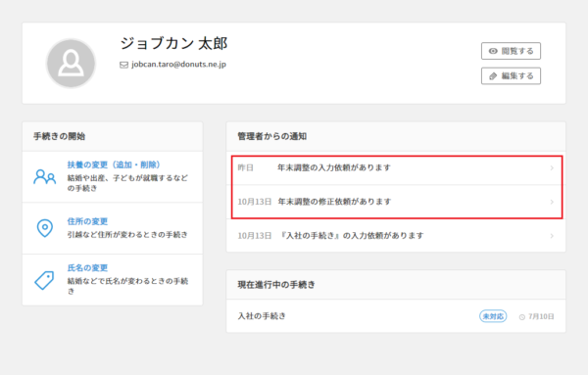Click the 昨日 date label
This screenshot has height=375, width=588.
[x=246, y=167]
